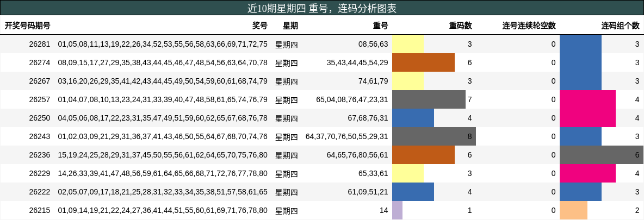Click the winning numbers for issue 26281
The height and width of the screenshot is (220, 644).
(x=163, y=44)
